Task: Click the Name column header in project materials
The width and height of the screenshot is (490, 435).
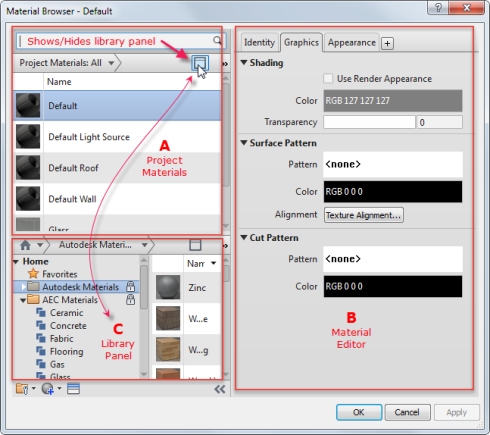Action: [x=132, y=82]
